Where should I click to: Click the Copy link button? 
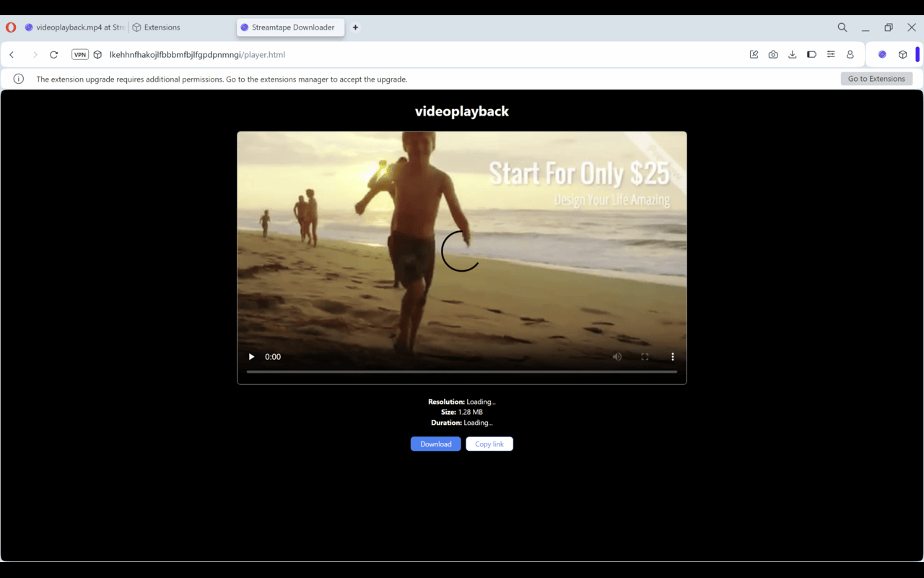[489, 444]
